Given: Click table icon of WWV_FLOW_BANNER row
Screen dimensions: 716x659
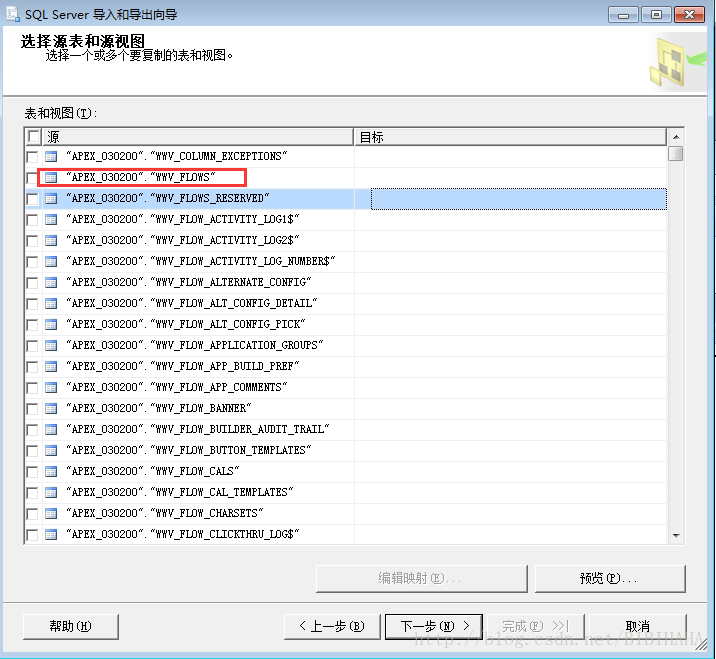Looking at the screenshot, I should coord(51,409).
